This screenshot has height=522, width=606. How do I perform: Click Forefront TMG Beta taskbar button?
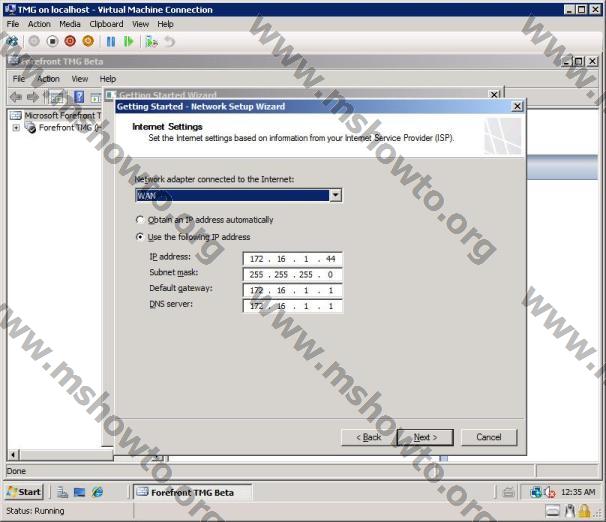click(x=192, y=492)
